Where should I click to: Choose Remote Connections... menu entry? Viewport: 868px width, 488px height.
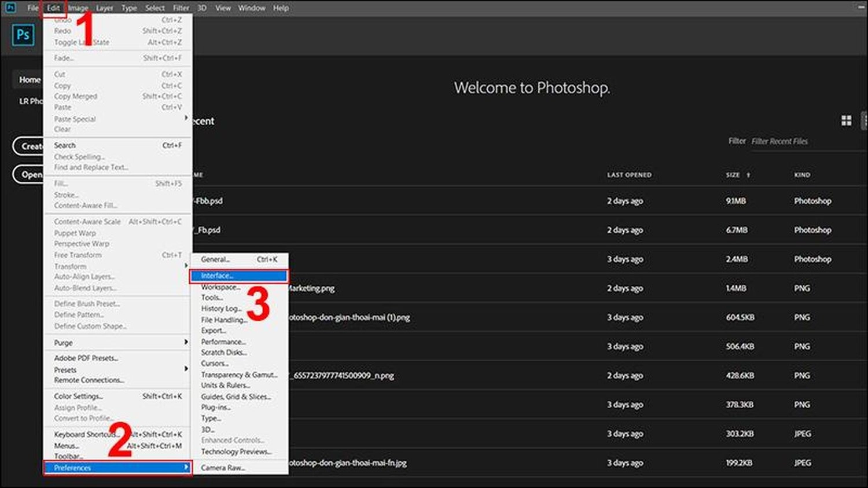117,380
